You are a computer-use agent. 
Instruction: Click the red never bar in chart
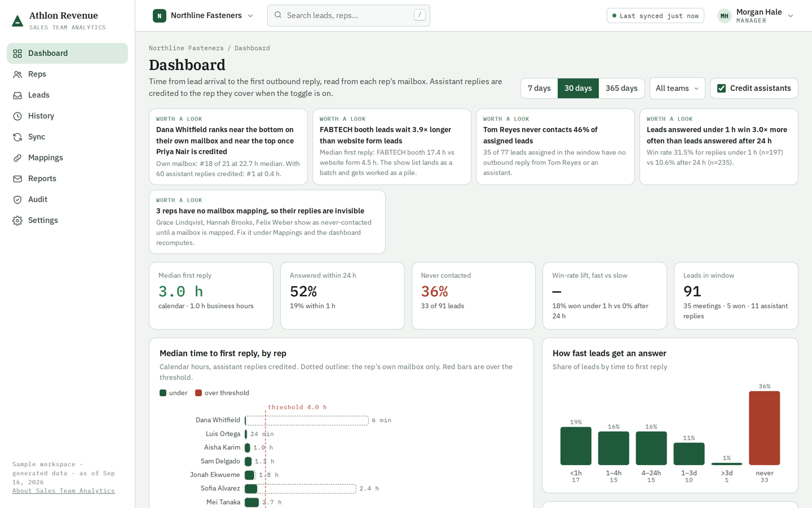click(764, 428)
